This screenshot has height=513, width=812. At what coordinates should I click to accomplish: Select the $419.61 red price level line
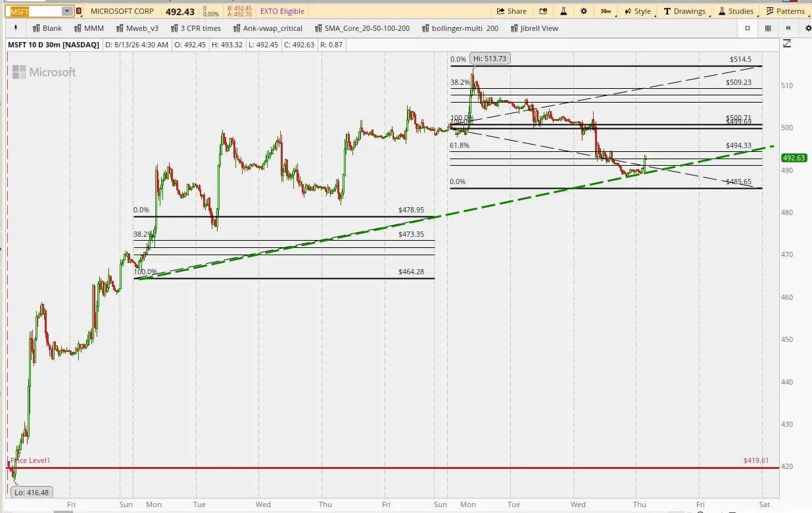393,468
